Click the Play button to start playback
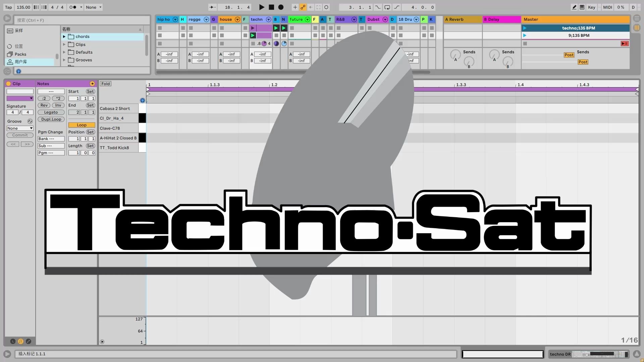The height and width of the screenshot is (362, 644). pyautogui.click(x=261, y=7)
